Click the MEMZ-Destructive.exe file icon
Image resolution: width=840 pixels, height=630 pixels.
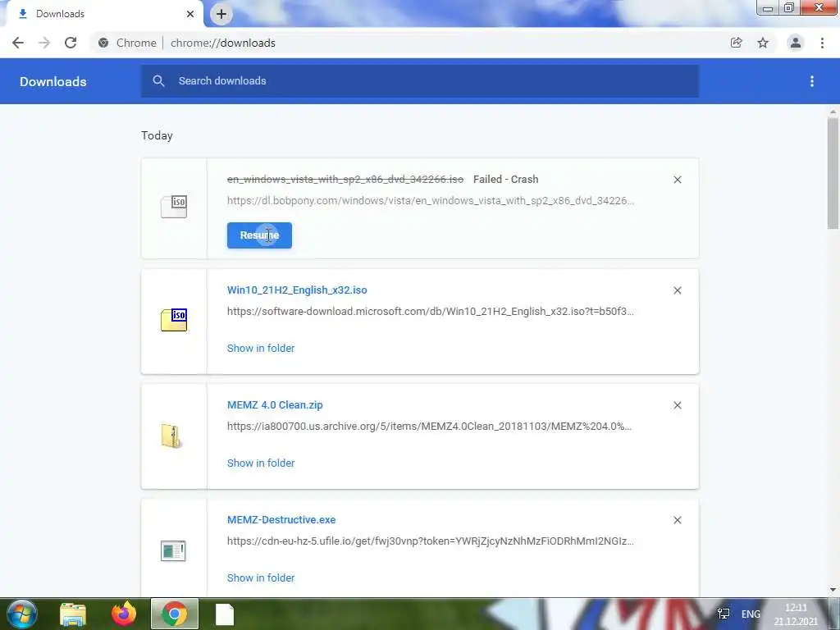tap(173, 550)
